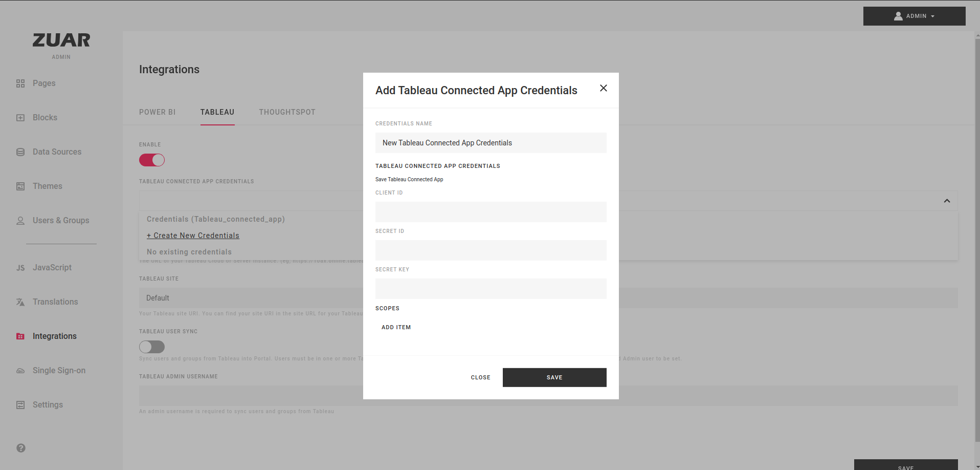980x470 pixels.
Task: Click the Users & Groups person icon
Action: [20, 221]
